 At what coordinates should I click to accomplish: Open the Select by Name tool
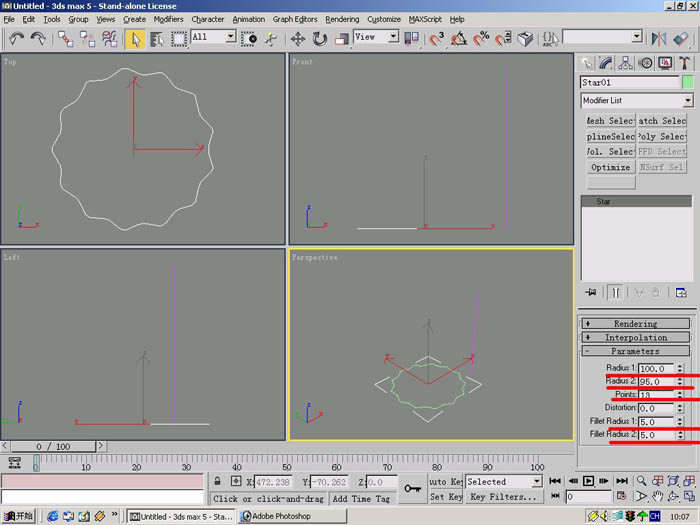pyautogui.click(x=157, y=39)
